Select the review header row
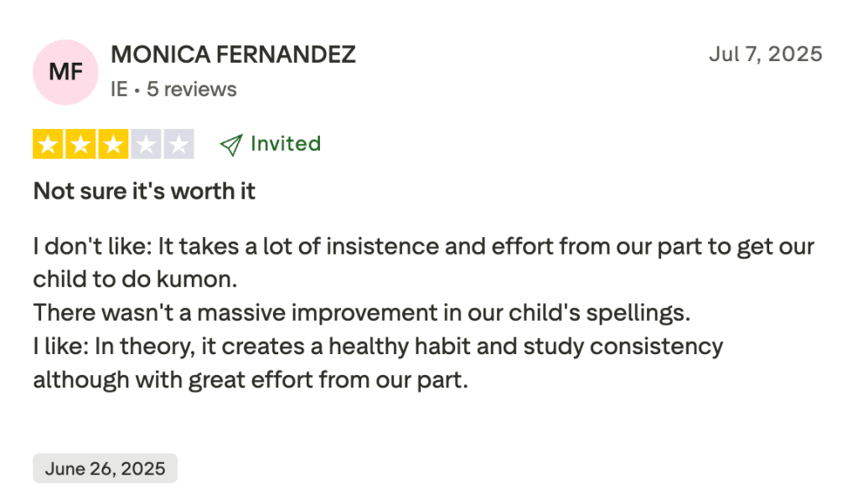The height and width of the screenshot is (504, 858). [429, 71]
